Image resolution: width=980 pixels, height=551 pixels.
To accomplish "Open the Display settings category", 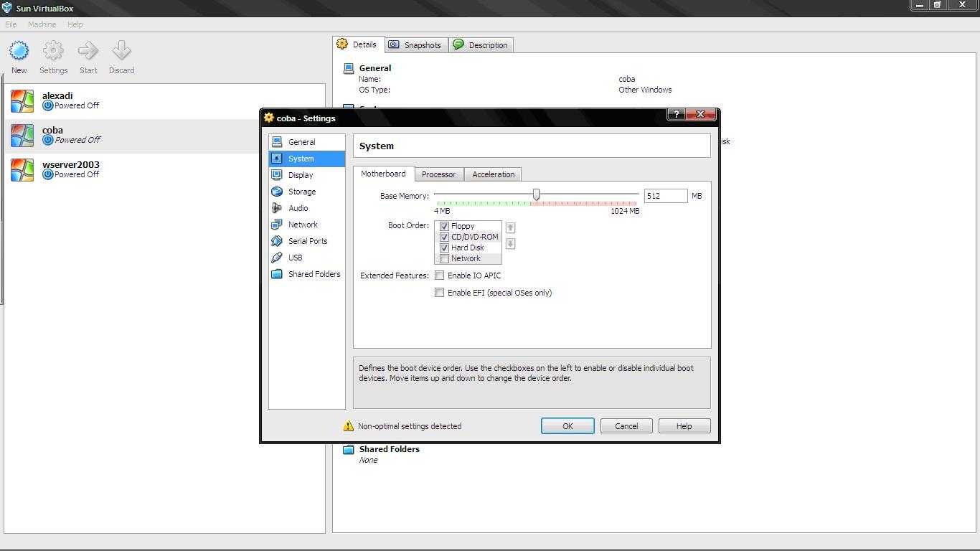I will click(307, 175).
